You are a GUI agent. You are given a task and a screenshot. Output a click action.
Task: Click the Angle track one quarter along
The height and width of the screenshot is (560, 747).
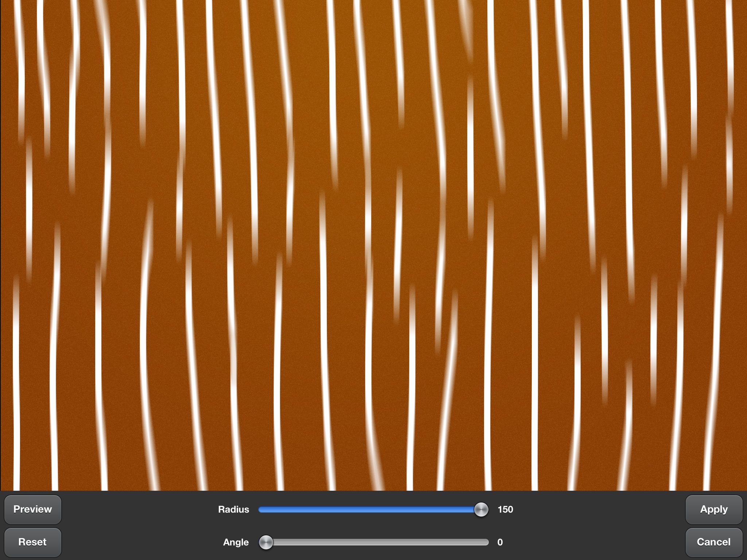pos(317,542)
